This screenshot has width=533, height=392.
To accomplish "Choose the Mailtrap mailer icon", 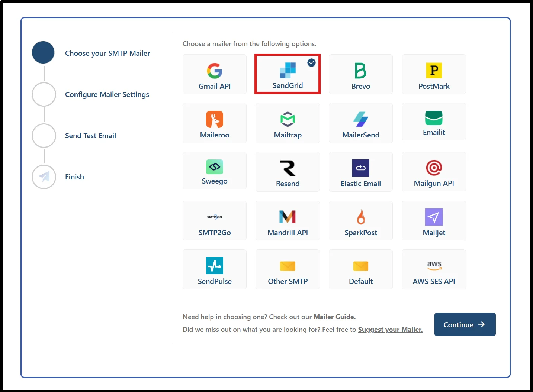I will click(288, 119).
